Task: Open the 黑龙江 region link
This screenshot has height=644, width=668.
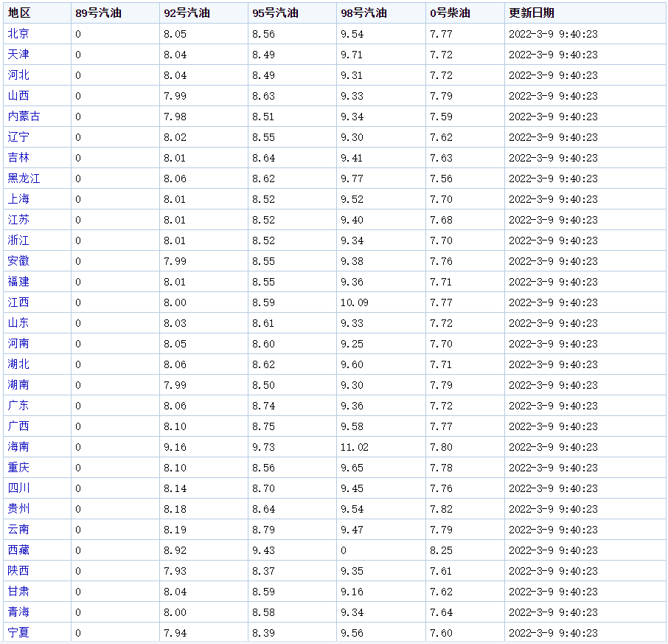Action: point(24,179)
